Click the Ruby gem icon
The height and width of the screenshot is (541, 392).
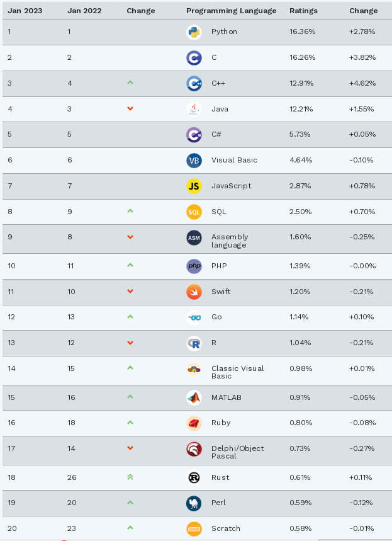coord(194,423)
